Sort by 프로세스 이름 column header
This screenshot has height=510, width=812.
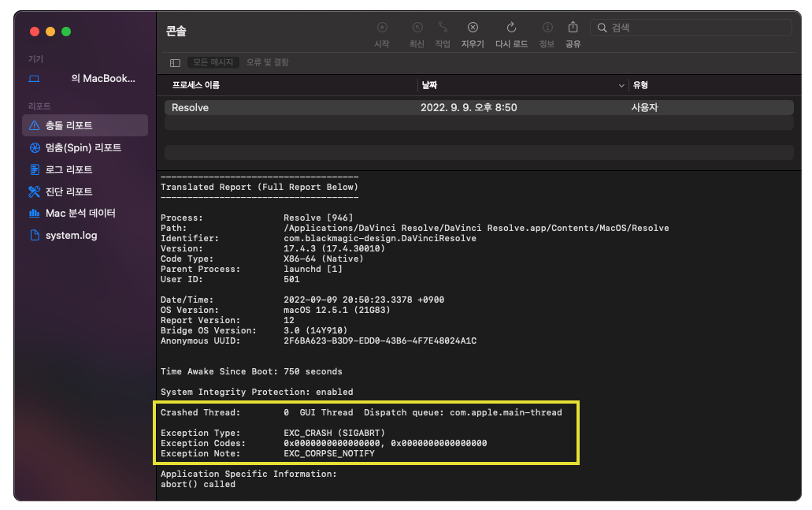[x=196, y=85]
